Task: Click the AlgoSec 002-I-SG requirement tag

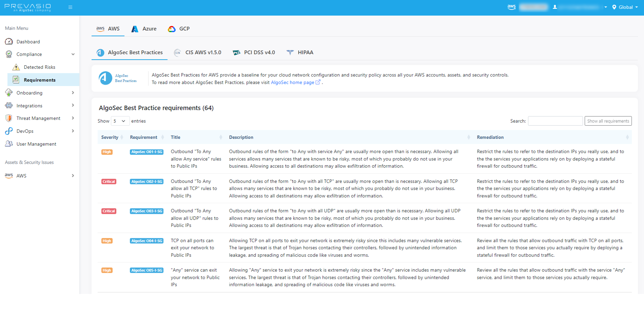Action: click(x=147, y=181)
